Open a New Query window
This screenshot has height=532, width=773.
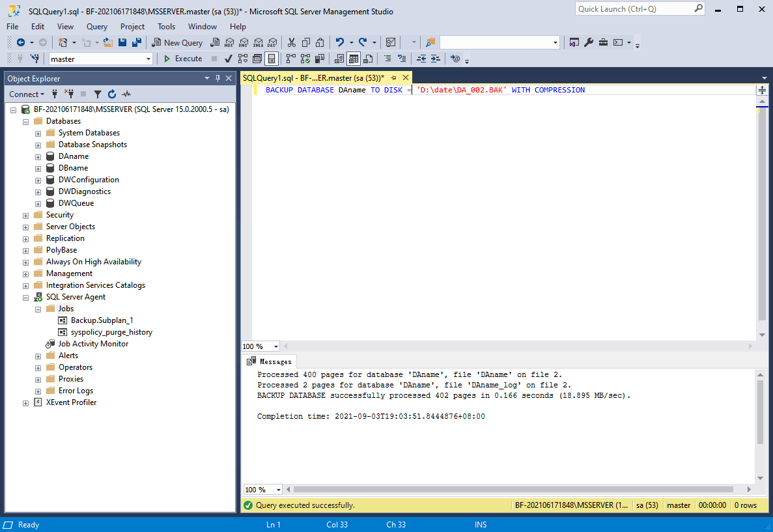pyautogui.click(x=177, y=42)
